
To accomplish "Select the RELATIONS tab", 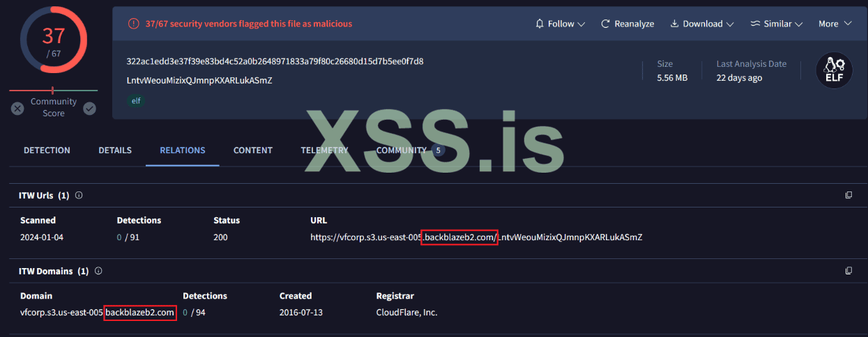I will click(183, 150).
